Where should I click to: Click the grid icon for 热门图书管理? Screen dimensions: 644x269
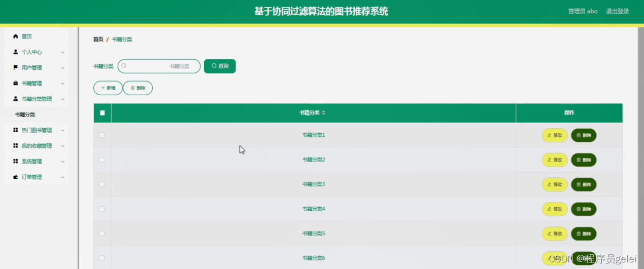click(x=16, y=130)
